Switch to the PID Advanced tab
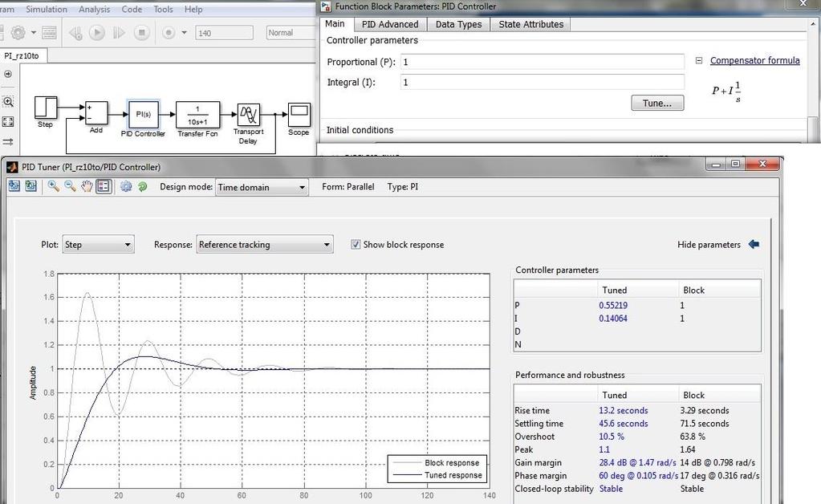Image resolution: width=821 pixels, height=504 pixels. [390, 24]
